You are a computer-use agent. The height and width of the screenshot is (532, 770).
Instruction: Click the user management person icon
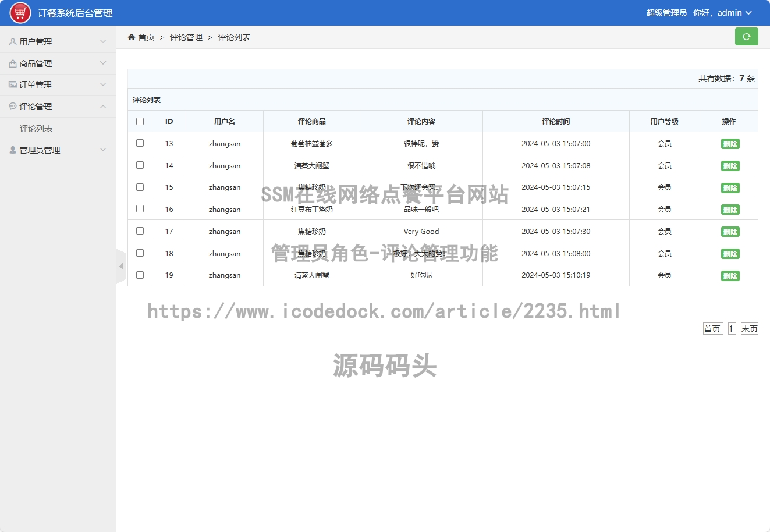pos(13,42)
